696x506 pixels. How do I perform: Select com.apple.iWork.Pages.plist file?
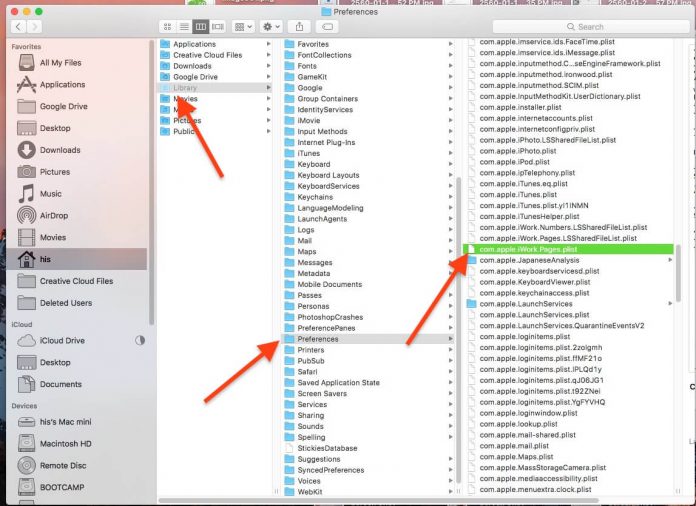568,249
